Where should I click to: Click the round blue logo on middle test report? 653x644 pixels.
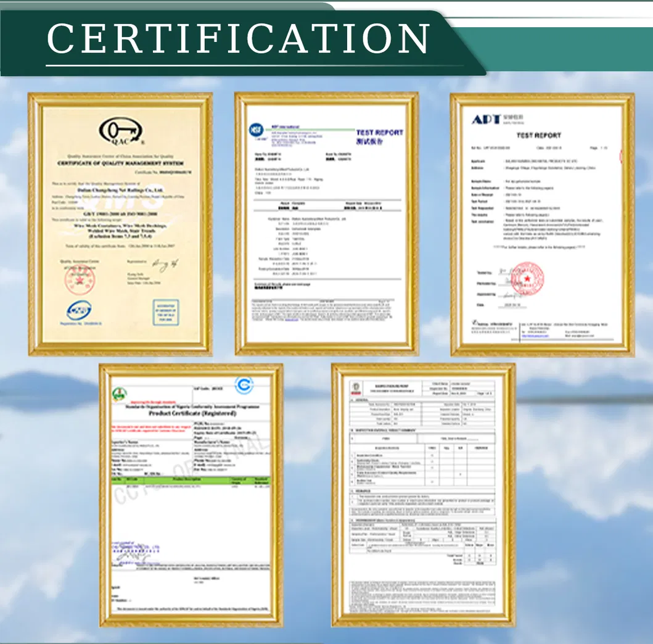255,130
